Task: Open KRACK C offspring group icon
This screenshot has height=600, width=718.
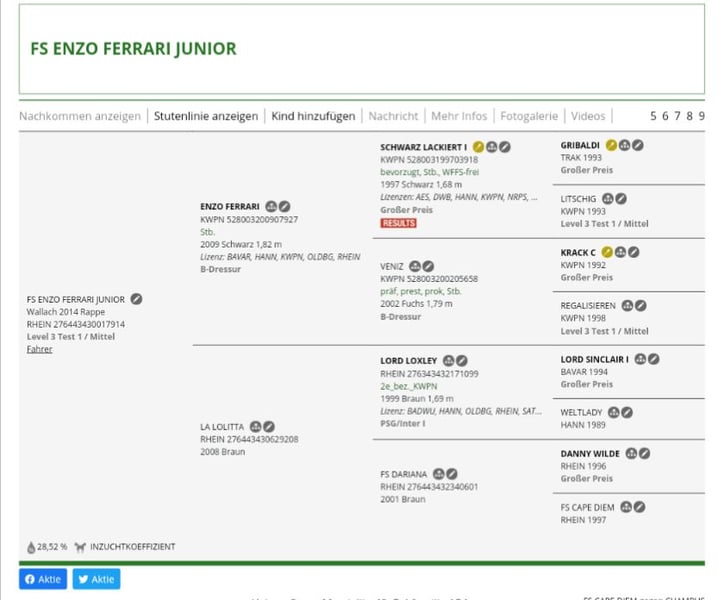Action: [x=620, y=252]
